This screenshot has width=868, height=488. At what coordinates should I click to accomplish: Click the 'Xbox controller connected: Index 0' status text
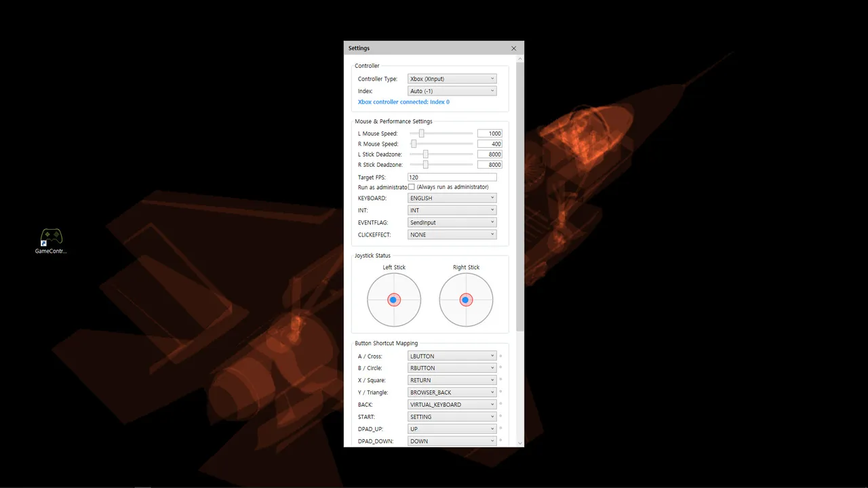403,102
